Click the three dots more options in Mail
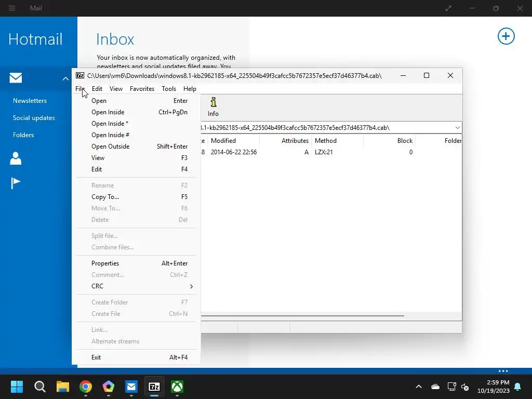This screenshot has height=399, width=532. pyautogui.click(x=503, y=371)
